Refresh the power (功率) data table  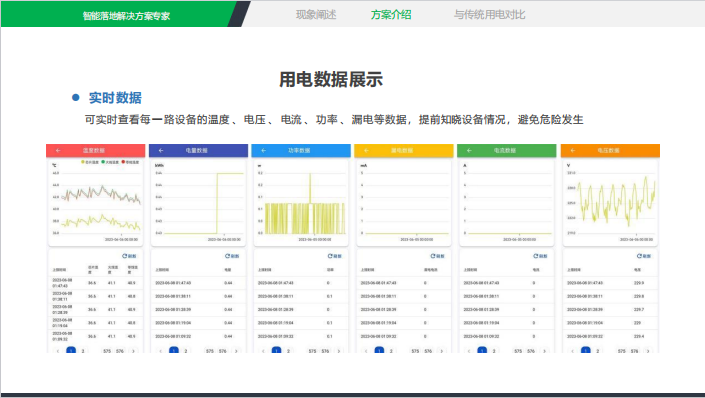335,256
